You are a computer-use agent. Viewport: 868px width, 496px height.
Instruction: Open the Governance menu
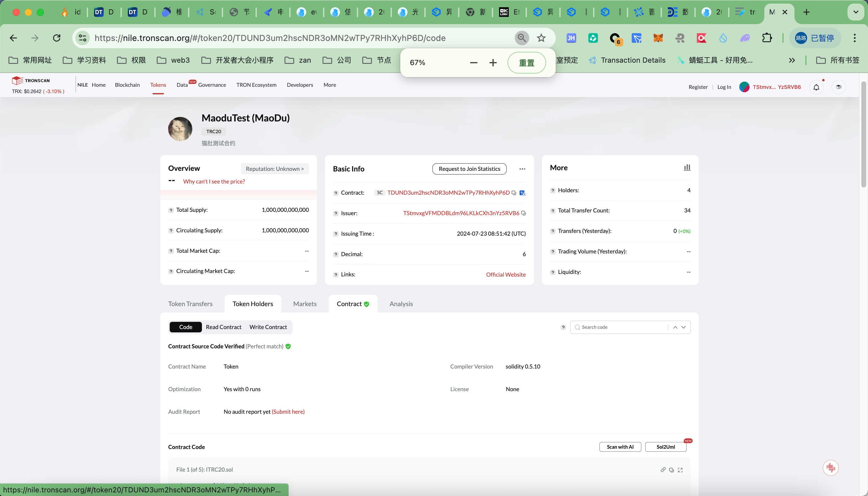212,85
